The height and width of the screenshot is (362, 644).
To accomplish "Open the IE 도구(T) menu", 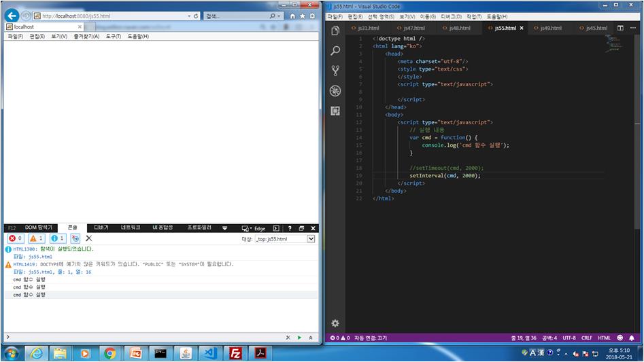I will [114, 36].
